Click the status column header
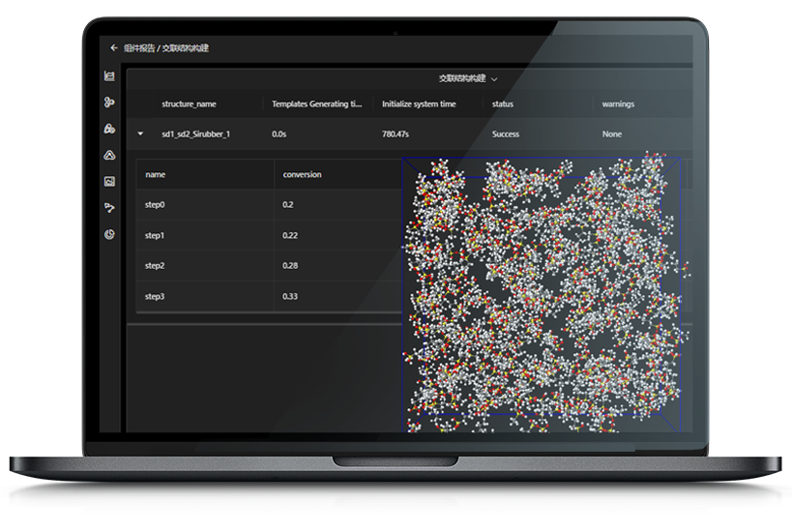 tap(502, 103)
